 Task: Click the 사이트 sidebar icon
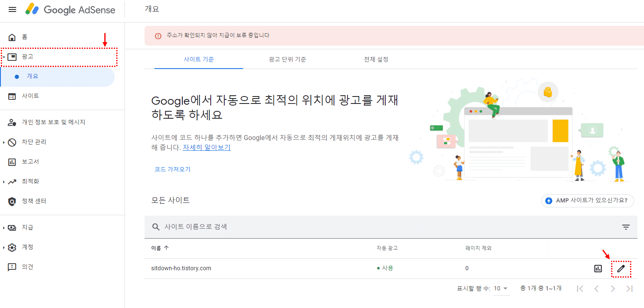(x=12, y=96)
